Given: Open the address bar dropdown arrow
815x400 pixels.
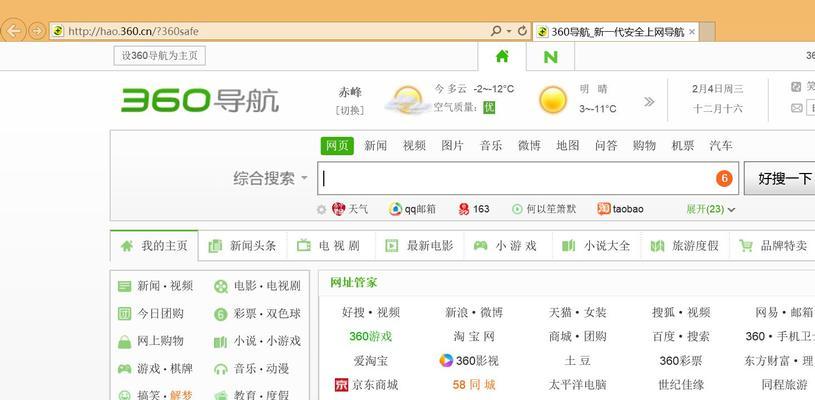Looking at the screenshot, I should click(509, 31).
